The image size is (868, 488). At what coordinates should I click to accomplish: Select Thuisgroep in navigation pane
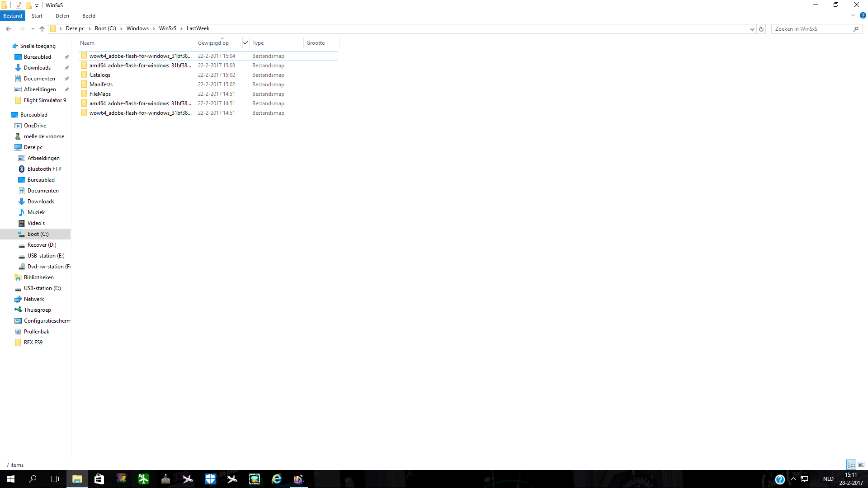pos(38,310)
